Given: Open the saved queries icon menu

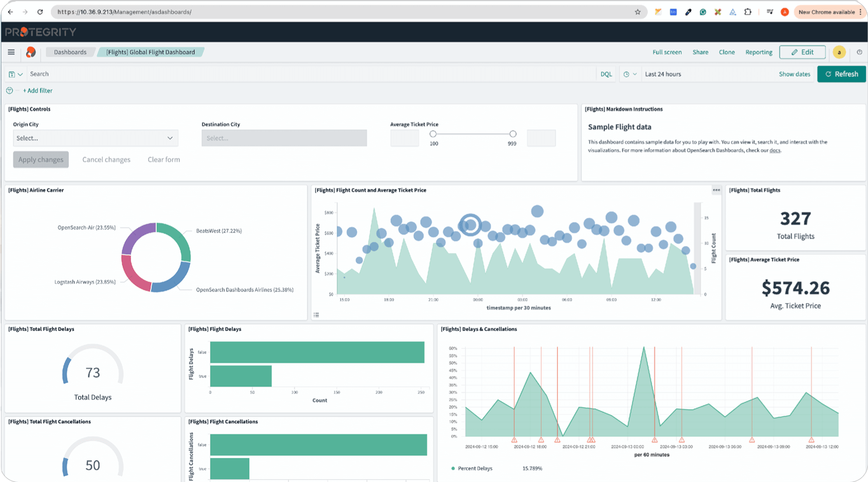Looking at the screenshot, I should click(15, 74).
